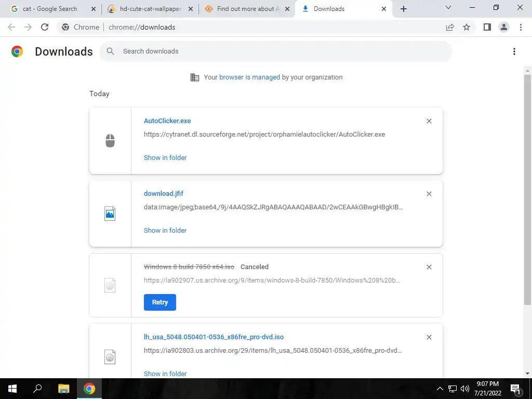
Task: Open the browser is managed link
Action: click(250, 77)
